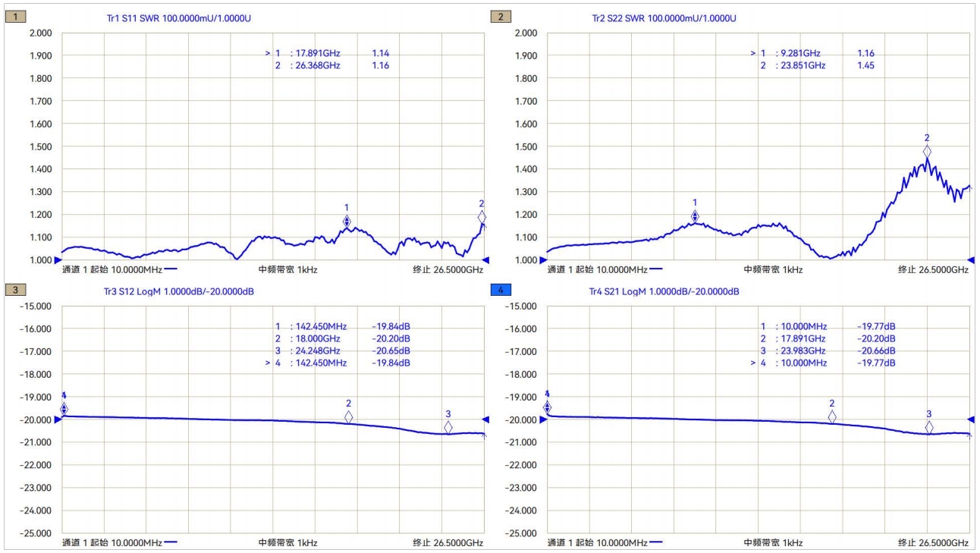Click the stop frequency 26.5000GHz under S22 plot
Viewport: 980px width, 553px height.
[x=933, y=269]
